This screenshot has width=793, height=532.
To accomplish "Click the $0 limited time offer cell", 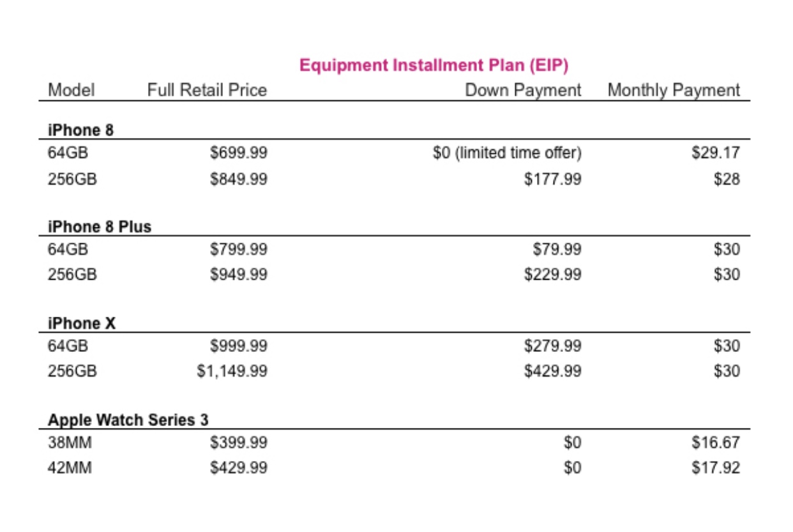I will (x=507, y=154).
